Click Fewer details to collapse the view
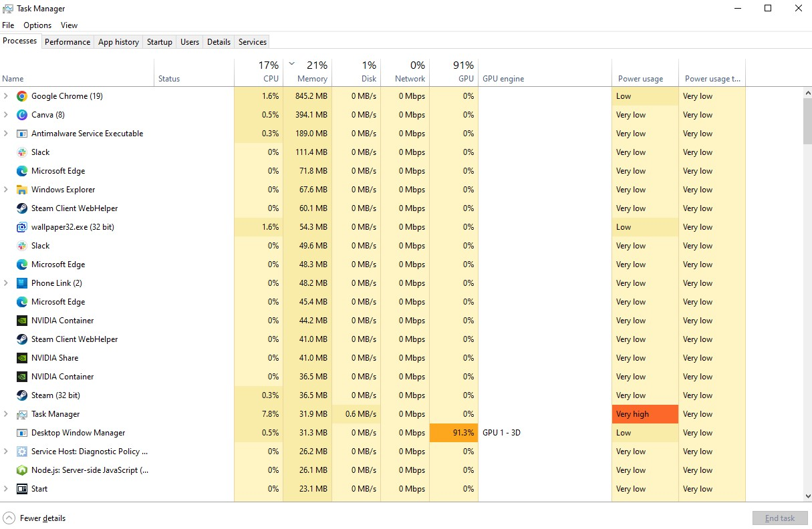The image size is (812, 529). click(x=35, y=518)
